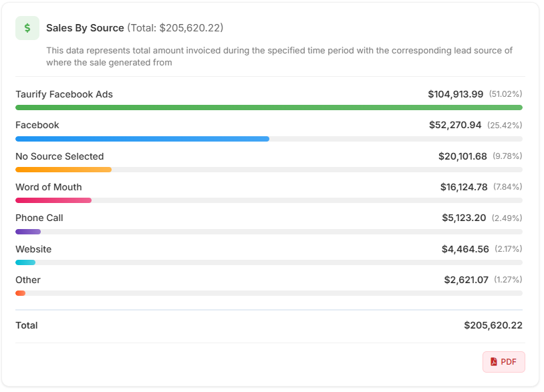The width and height of the screenshot is (544, 392).
Task: Select the No Source Selected label
Action: pyautogui.click(x=59, y=156)
